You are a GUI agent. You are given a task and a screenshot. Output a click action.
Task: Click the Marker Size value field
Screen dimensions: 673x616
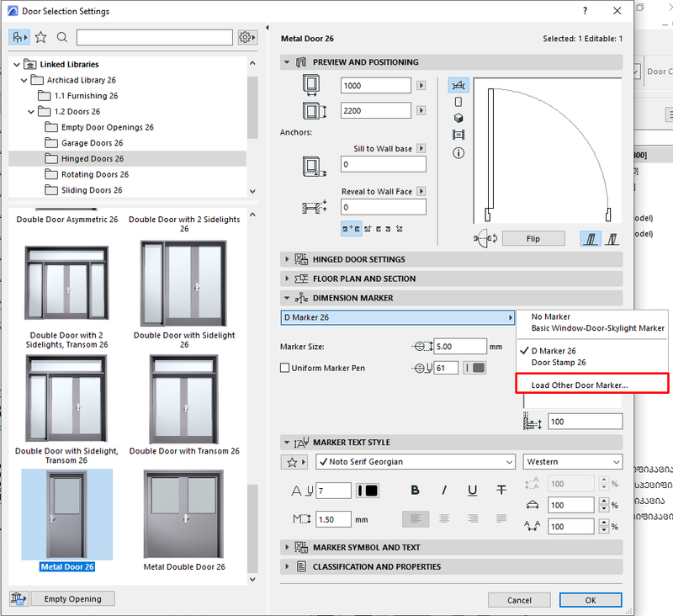(460, 347)
